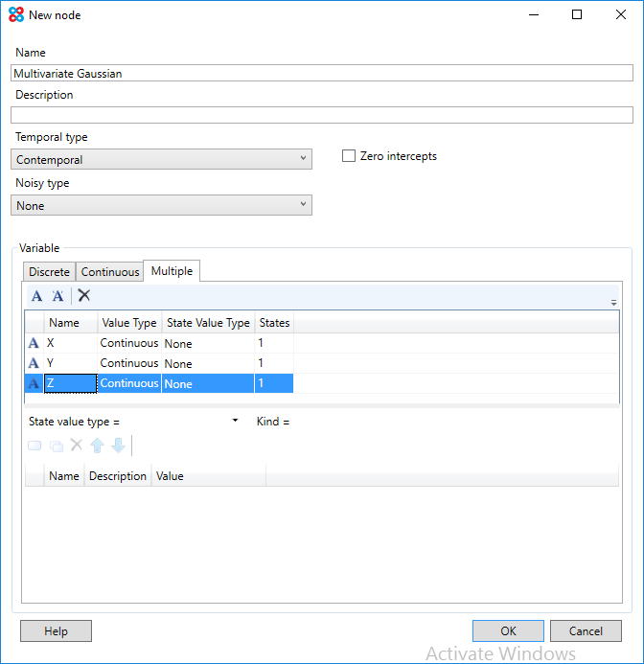Open the Temporal type dropdown
The image size is (644, 664).
click(x=162, y=159)
